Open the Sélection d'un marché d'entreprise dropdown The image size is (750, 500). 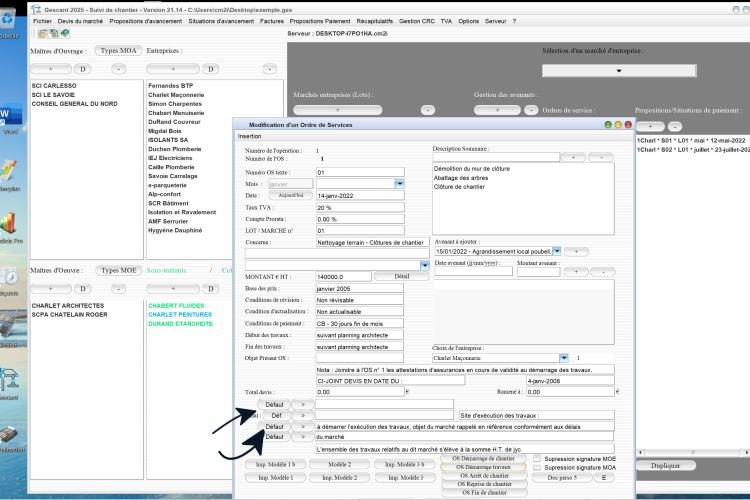point(619,70)
